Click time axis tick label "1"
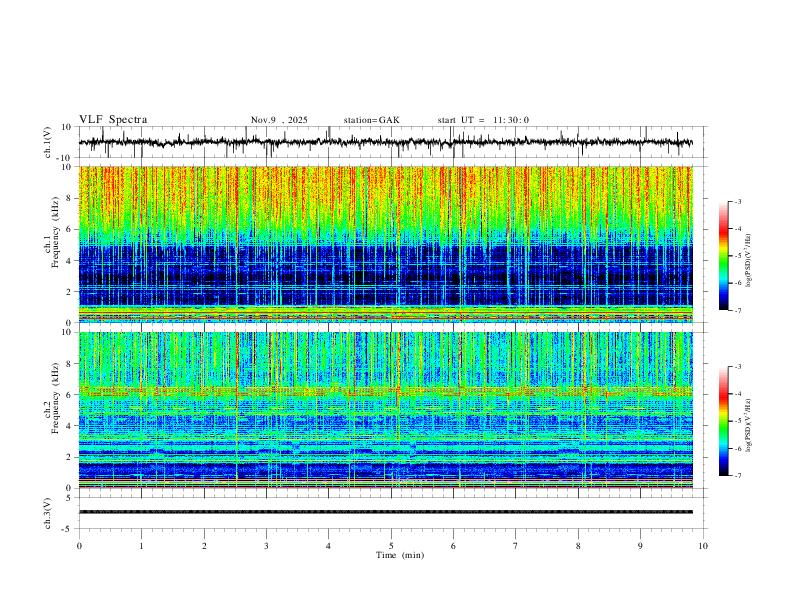Image resolution: width=792 pixels, height=612 pixels. pyautogui.click(x=141, y=546)
